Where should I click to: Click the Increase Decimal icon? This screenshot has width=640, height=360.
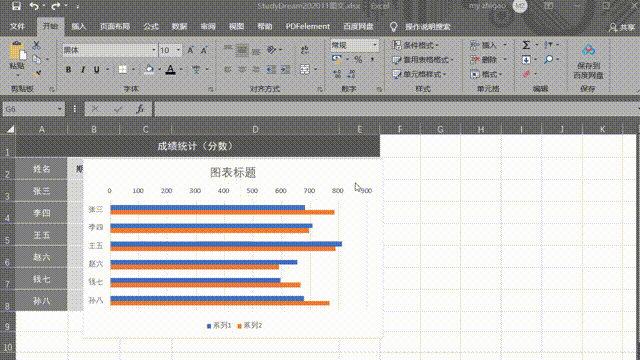point(337,74)
